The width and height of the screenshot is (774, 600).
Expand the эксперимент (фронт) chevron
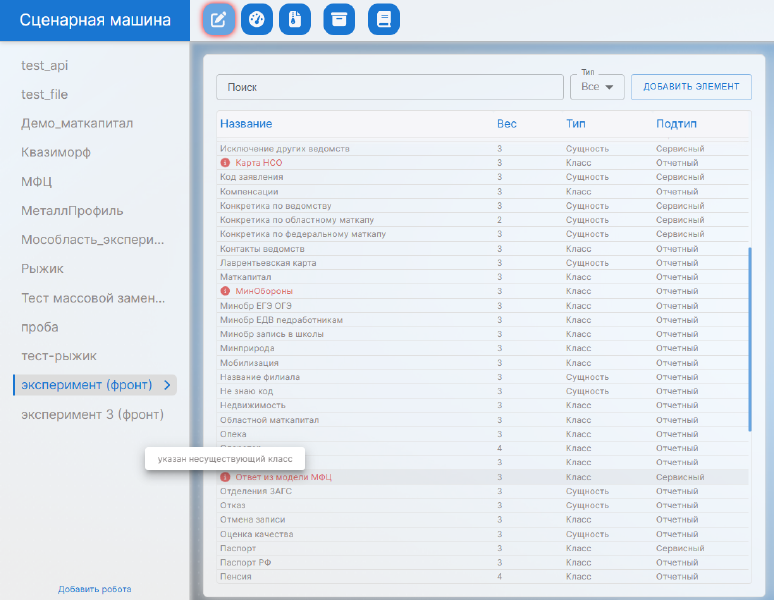tap(167, 385)
